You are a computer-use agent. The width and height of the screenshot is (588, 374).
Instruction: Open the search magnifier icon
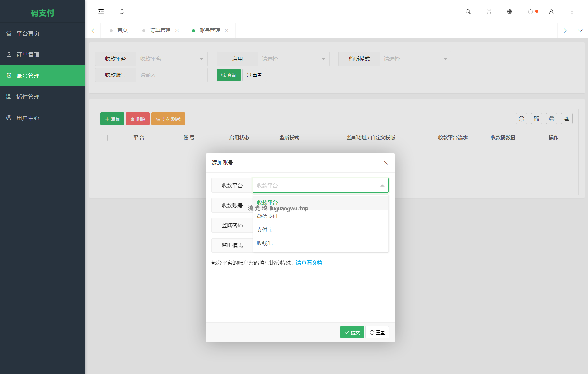[x=468, y=11]
